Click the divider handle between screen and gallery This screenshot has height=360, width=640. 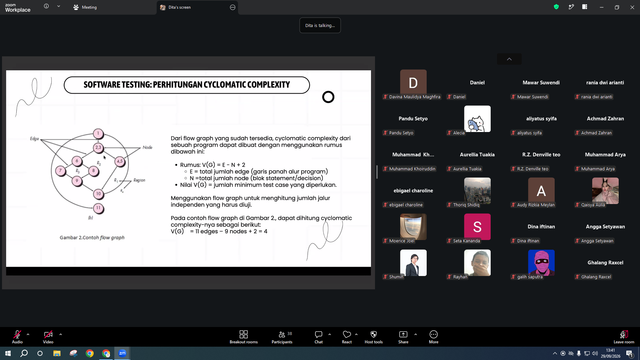(377, 172)
